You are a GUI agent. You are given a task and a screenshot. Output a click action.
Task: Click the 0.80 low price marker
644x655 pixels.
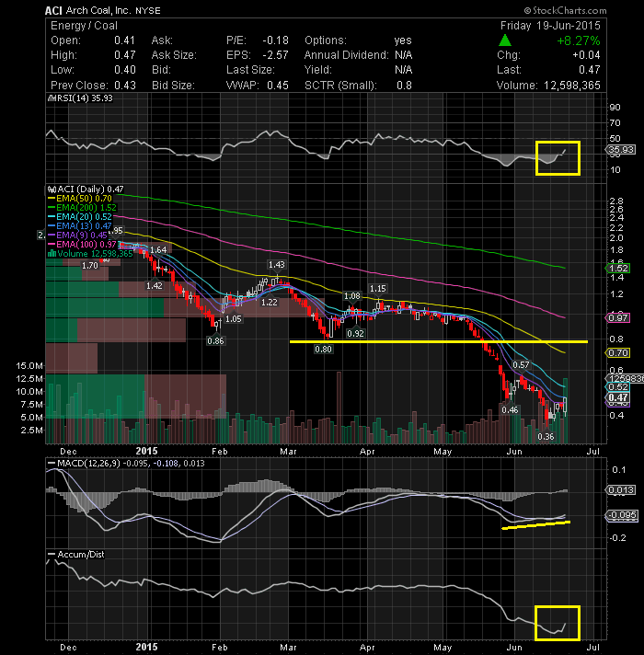point(323,349)
